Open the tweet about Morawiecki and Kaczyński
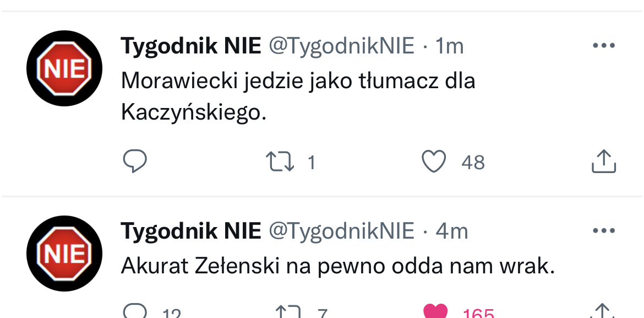The image size is (644, 318). click(297, 97)
